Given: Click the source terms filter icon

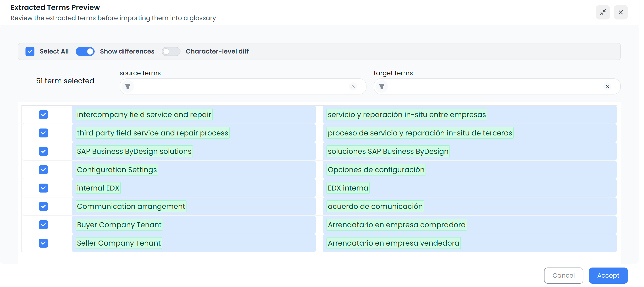Looking at the screenshot, I should pyautogui.click(x=128, y=86).
